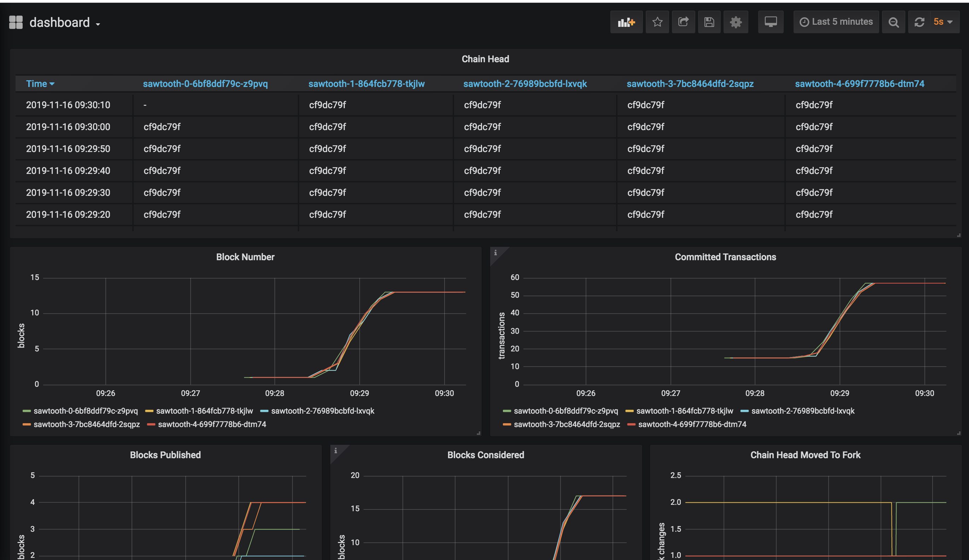This screenshot has width=969, height=560.
Task: Toggle sawtooth-4-699f7778b6-dtm74 series in Committed Transactions legend
Action: coord(692,424)
